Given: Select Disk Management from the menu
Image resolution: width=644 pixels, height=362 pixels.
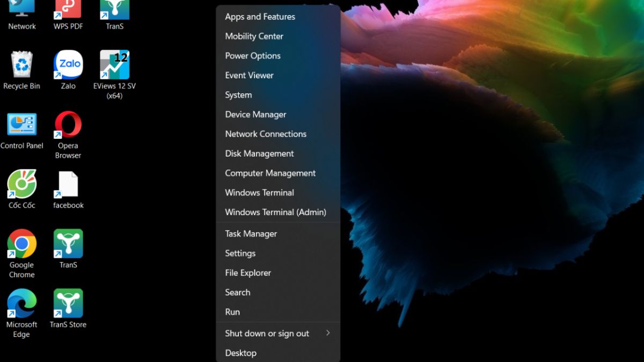Looking at the screenshot, I should coord(259,153).
